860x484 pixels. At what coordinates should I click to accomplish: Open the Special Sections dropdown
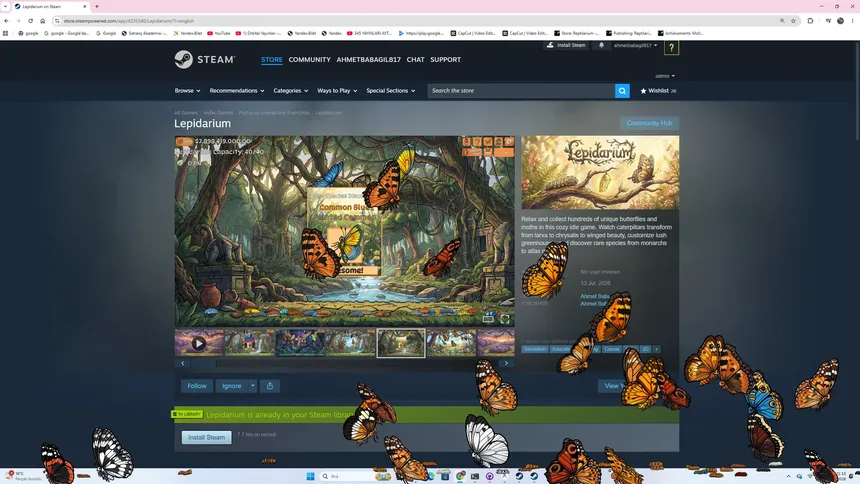391,91
